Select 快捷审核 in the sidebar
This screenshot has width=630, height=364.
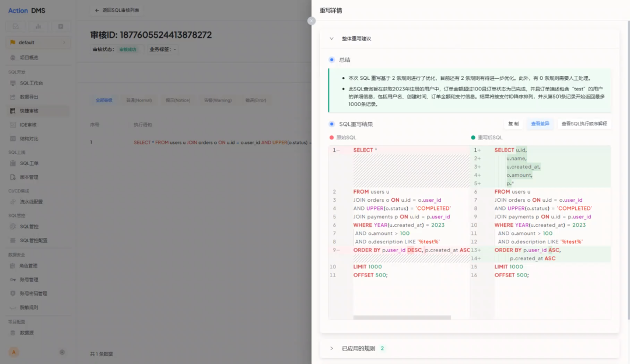[38, 111]
